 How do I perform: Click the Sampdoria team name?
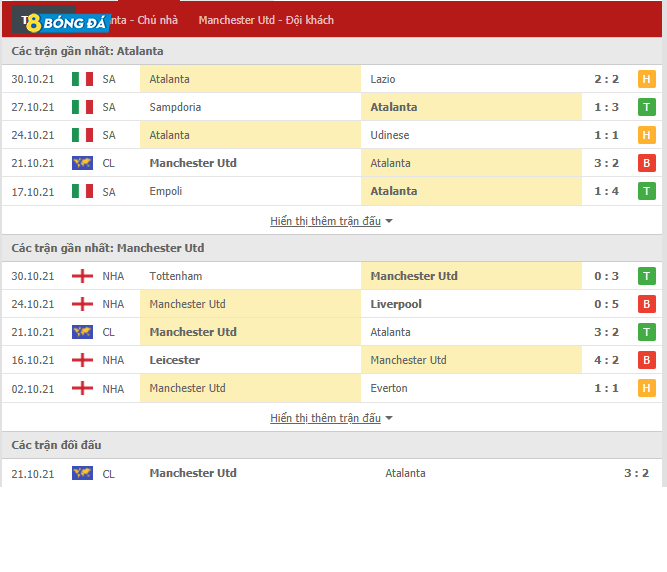pyautogui.click(x=175, y=107)
